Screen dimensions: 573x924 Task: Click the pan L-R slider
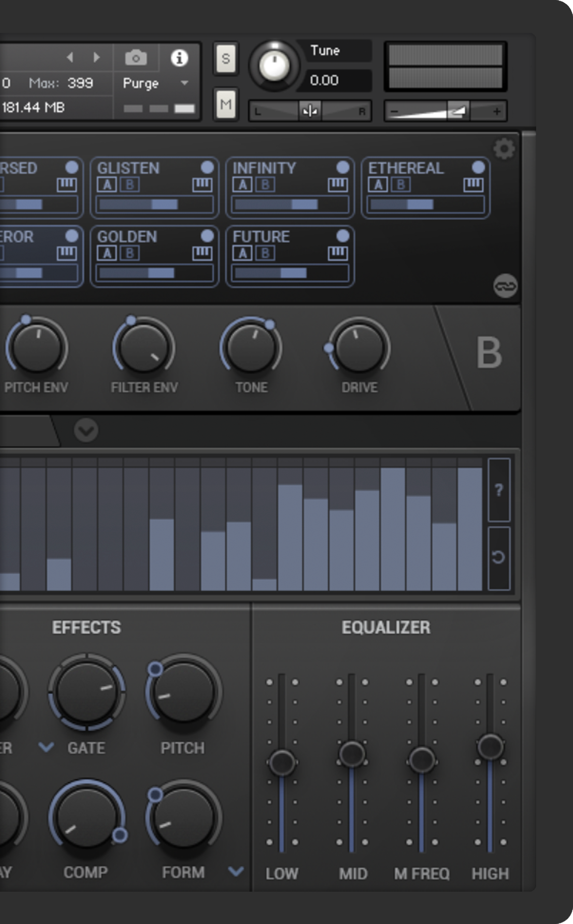click(309, 111)
